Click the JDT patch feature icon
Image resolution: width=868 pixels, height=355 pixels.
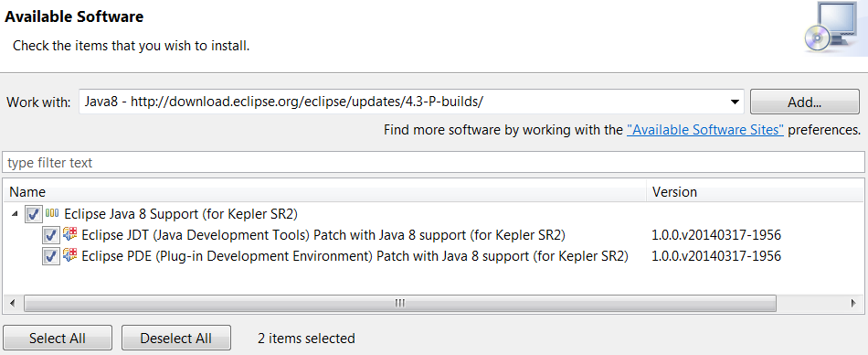(69, 234)
